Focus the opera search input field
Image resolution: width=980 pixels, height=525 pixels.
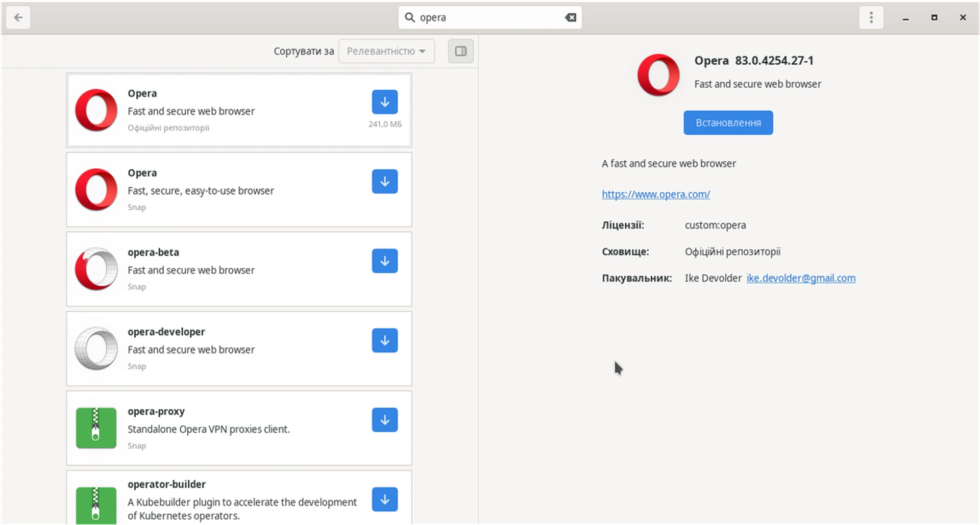[490, 17]
